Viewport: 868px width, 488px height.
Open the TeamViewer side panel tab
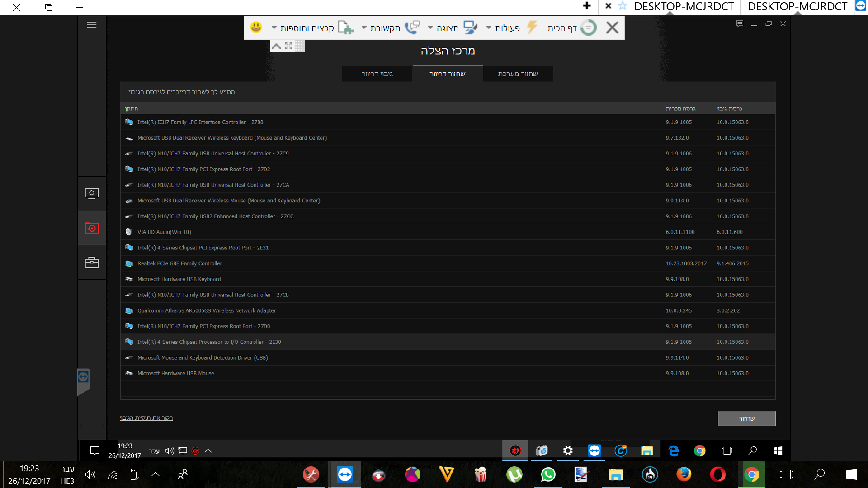click(84, 382)
